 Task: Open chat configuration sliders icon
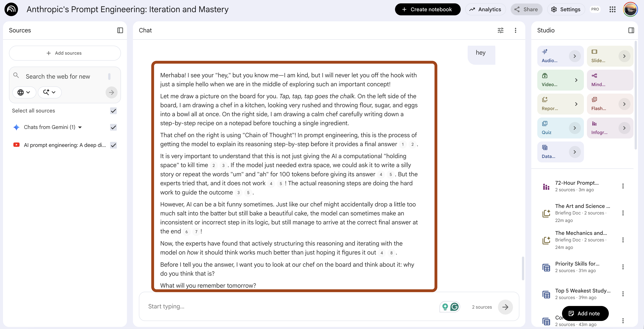click(x=500, y=30)
